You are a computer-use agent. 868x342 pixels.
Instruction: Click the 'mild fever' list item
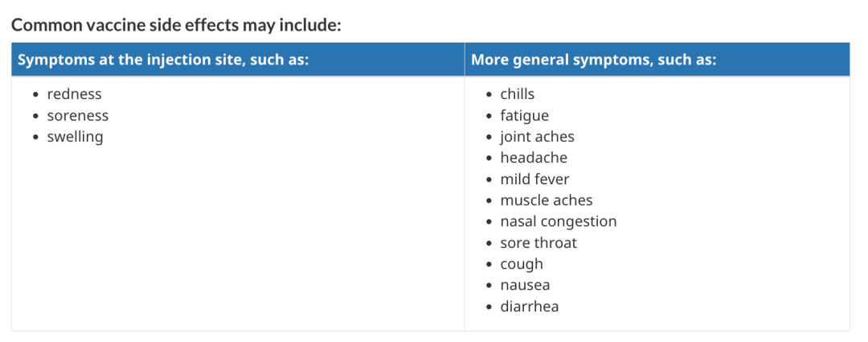[x=534, y=179]
